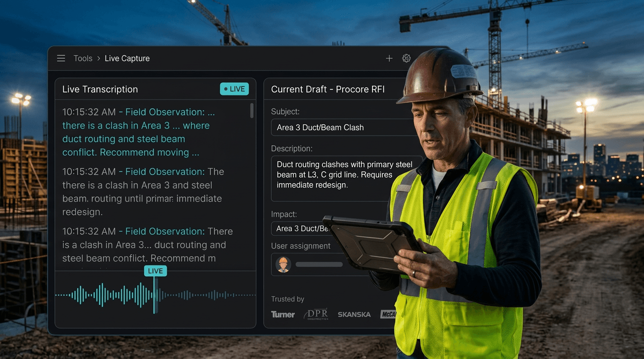The width and height of the screenshot is (644, 359).
Task: Select Live Capture breadcrumb
Action: [x=127, y=58]
